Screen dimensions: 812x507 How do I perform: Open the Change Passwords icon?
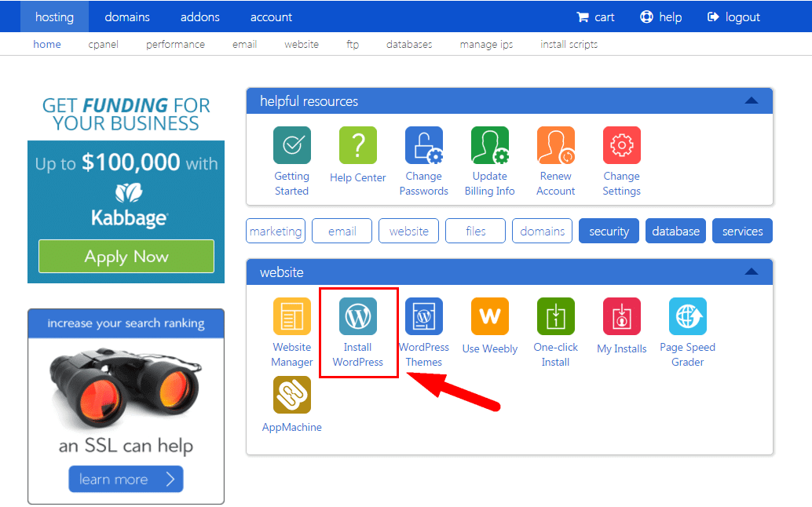424,145
